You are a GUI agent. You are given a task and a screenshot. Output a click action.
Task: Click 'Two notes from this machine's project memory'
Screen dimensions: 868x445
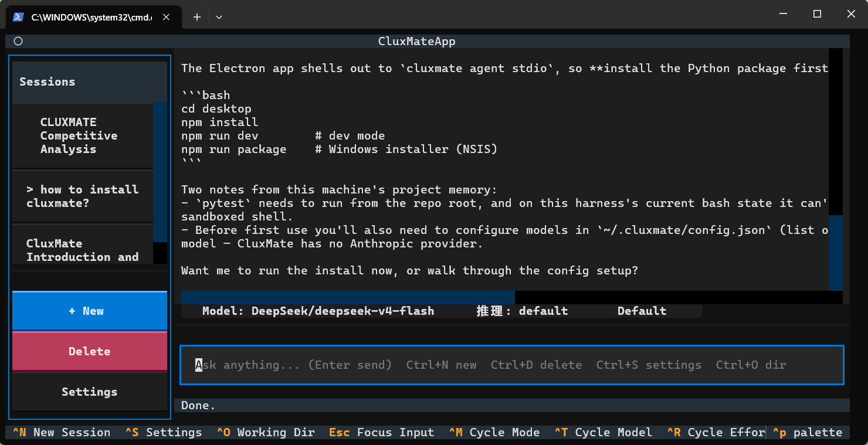[340, 189]
